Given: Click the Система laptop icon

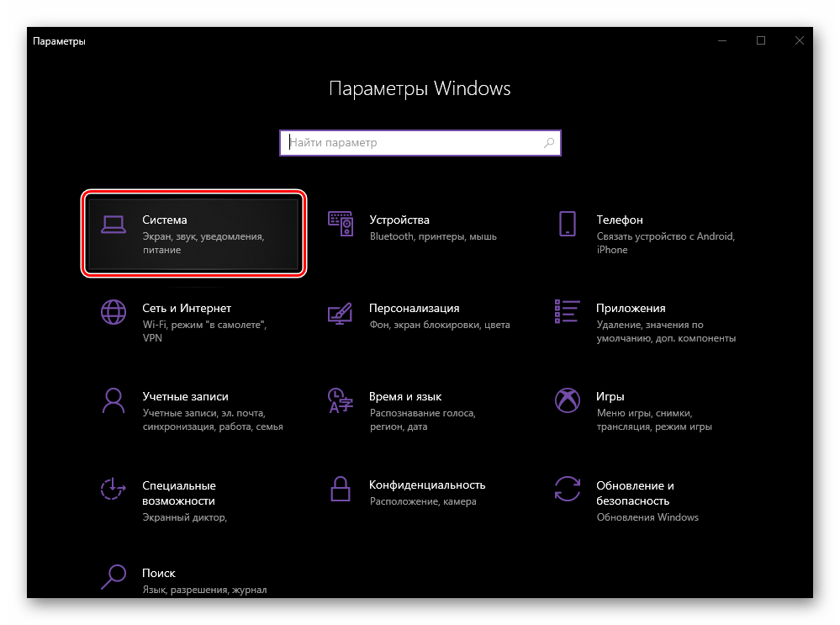Looking at the screenshot, I should pyautogui.click(x=114, y=225).
